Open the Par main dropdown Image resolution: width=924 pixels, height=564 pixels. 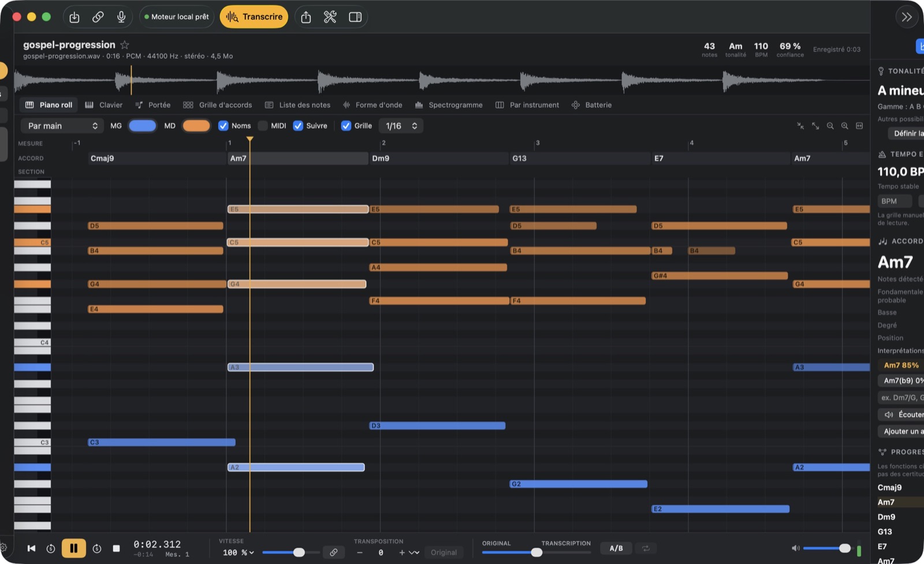click(x=62, y=126)
